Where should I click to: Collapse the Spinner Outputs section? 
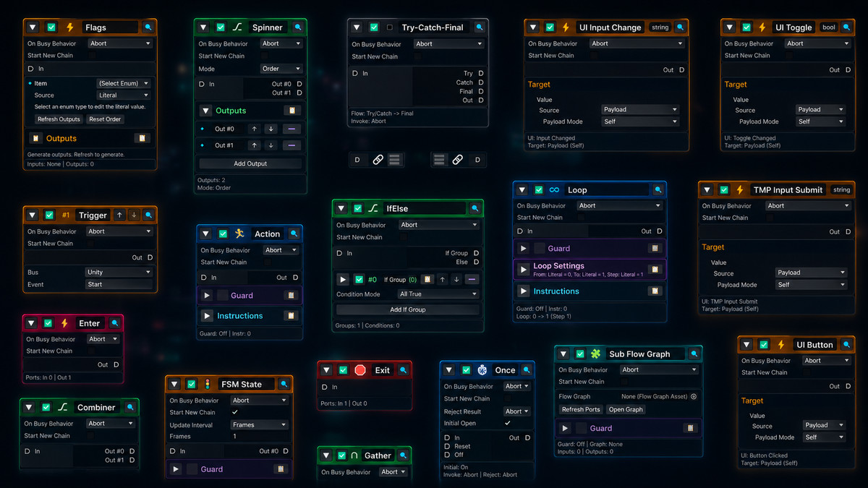[205, 111]
